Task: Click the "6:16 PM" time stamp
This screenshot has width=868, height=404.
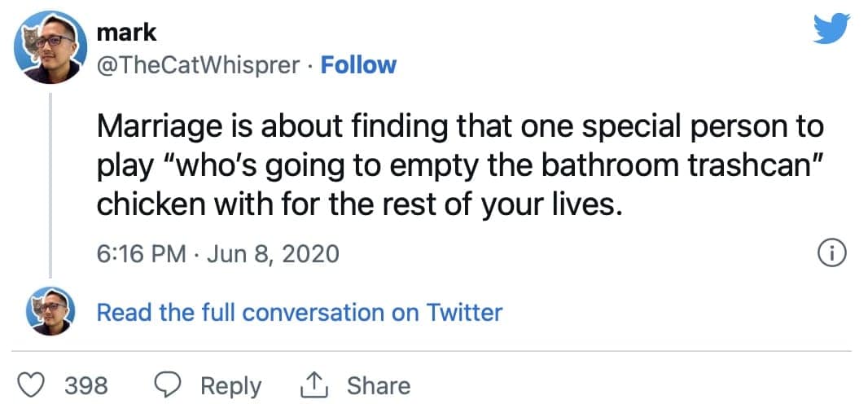Action: (x=141, y=254)
